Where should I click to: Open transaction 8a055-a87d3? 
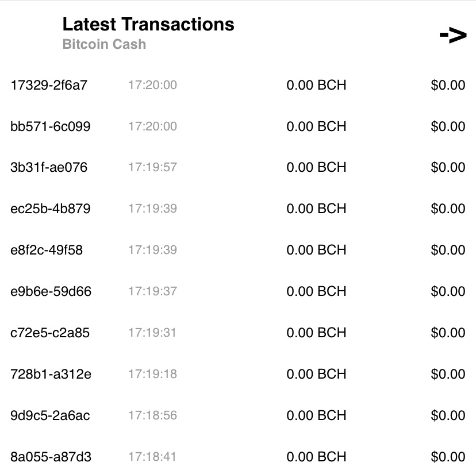point(51,457)
